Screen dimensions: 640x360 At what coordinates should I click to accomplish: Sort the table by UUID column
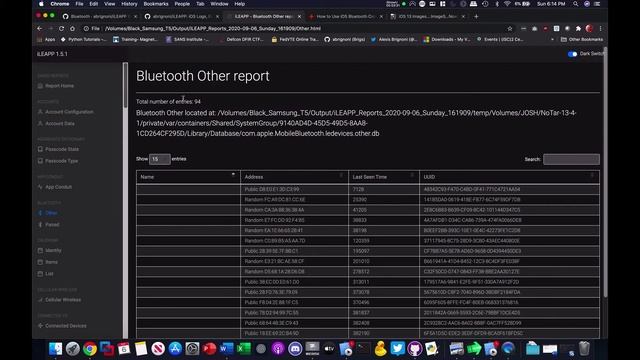(x=509, y=177)
